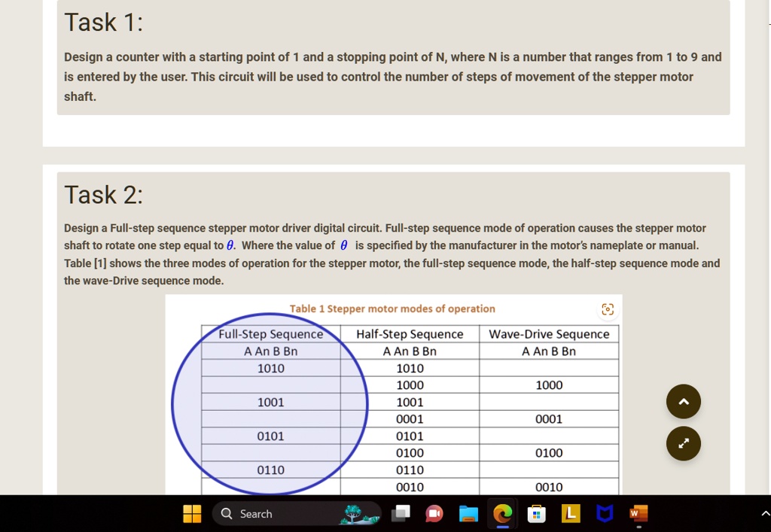Click the visual search icon on the table image
This screenshot has width=771, height=532.
(x=608, y=309)
